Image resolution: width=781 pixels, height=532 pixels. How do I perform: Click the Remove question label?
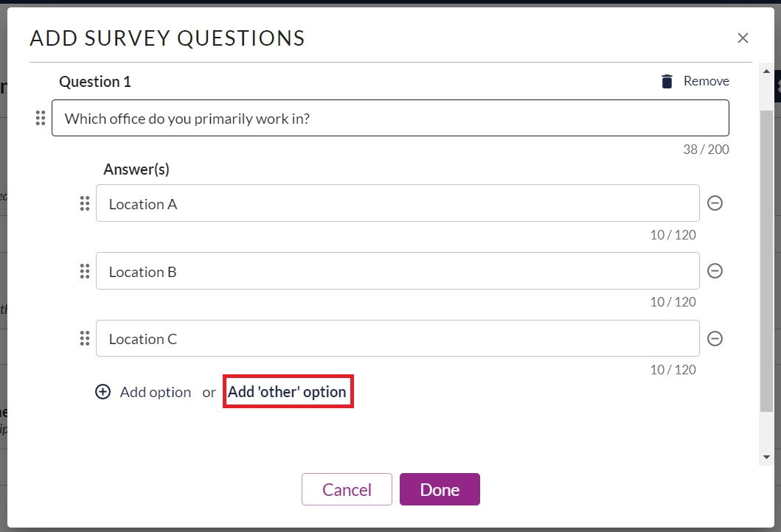(x=706, y=81)
